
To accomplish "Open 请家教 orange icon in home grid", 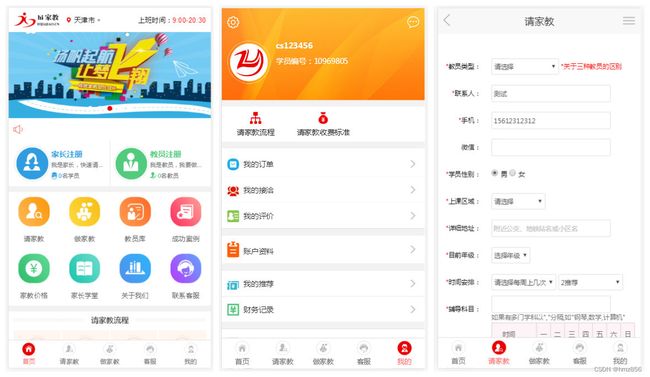I will pyautogui.click(x=34, y=212).
